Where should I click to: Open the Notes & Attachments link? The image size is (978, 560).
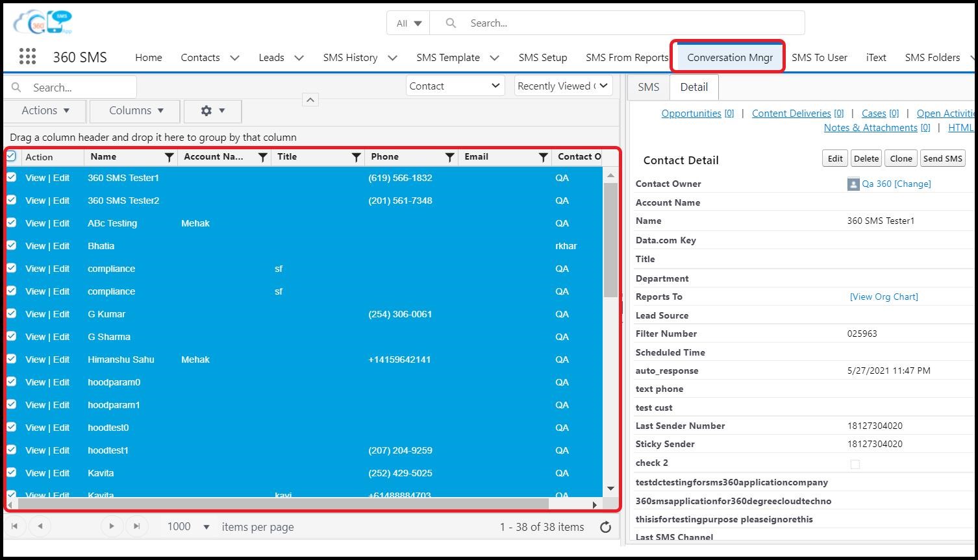tap(877, 128)
